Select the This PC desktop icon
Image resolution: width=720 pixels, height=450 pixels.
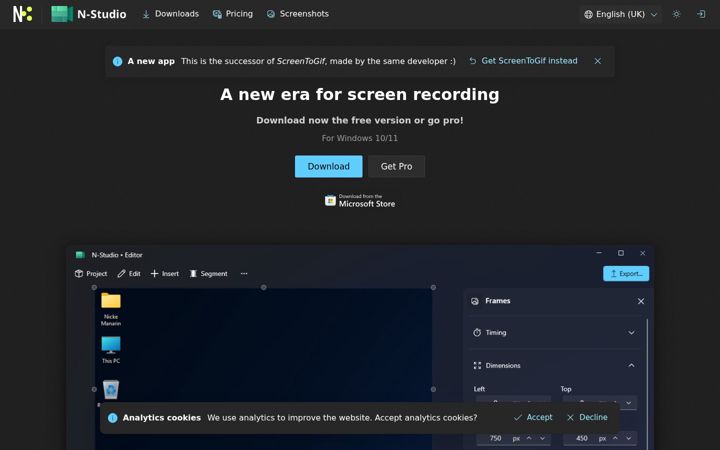pos(111,350)
